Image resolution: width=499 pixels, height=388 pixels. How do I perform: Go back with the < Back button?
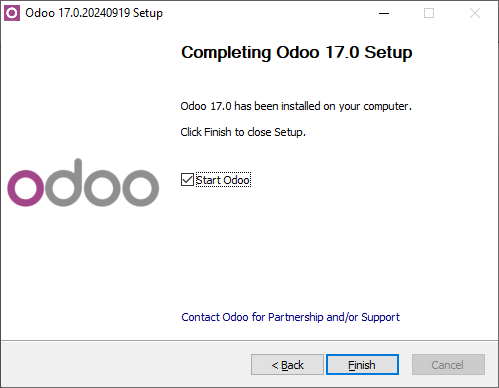287,365
